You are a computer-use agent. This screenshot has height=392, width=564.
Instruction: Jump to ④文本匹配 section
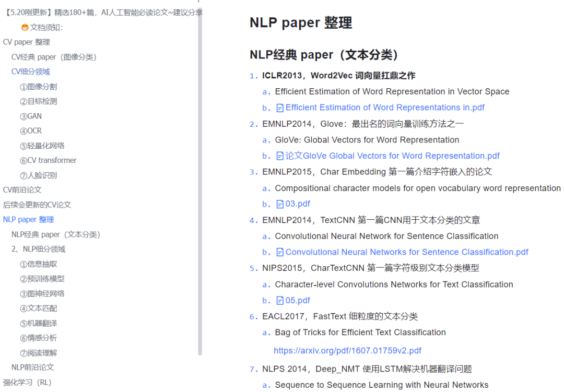click(39, 308)
